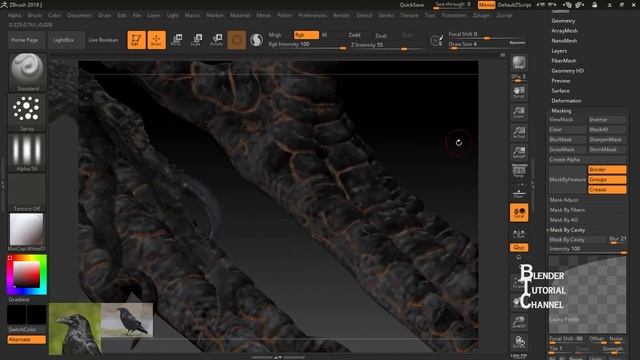Toggle Groups in MaskByFeature
640x360 pixels.
(607, 180)
